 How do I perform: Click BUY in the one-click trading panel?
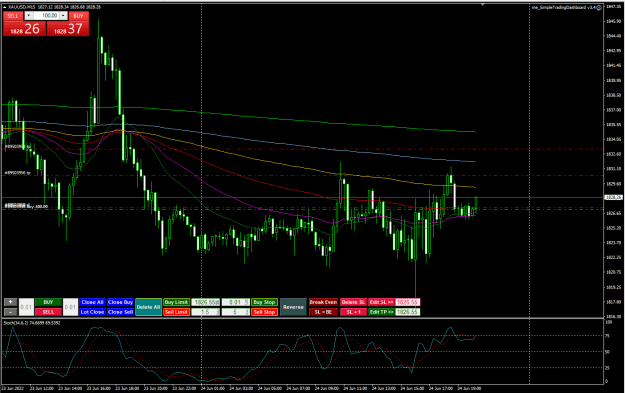(x=79, y=16)
